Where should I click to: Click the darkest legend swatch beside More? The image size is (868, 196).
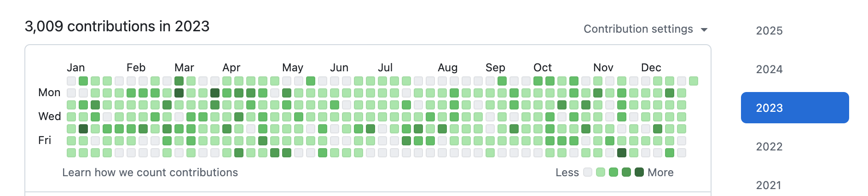point(639,172)
